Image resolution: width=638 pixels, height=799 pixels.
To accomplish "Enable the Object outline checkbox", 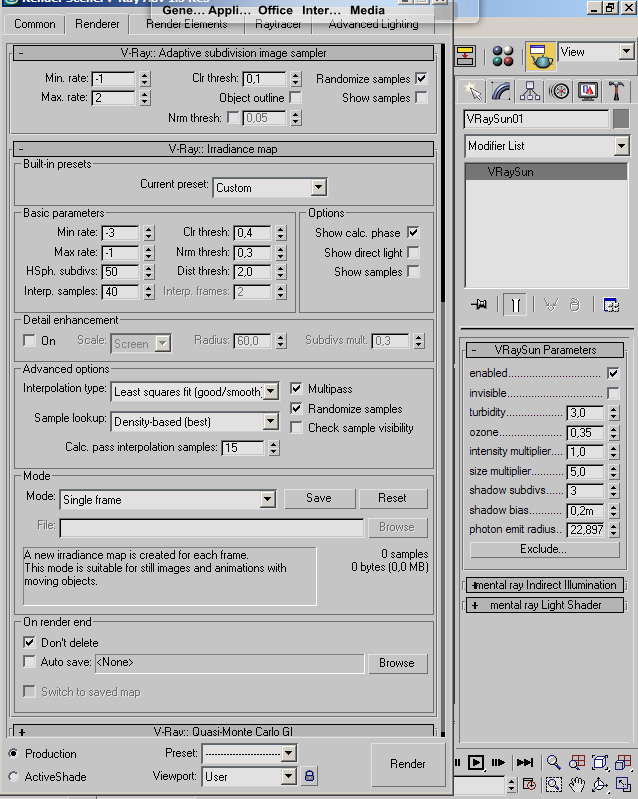I will pos(295,97).
